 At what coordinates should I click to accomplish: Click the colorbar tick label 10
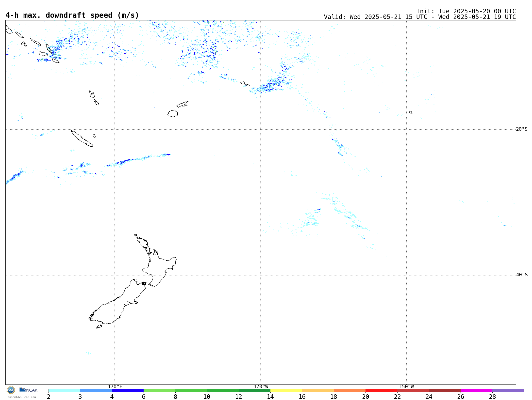coord(207,397)
